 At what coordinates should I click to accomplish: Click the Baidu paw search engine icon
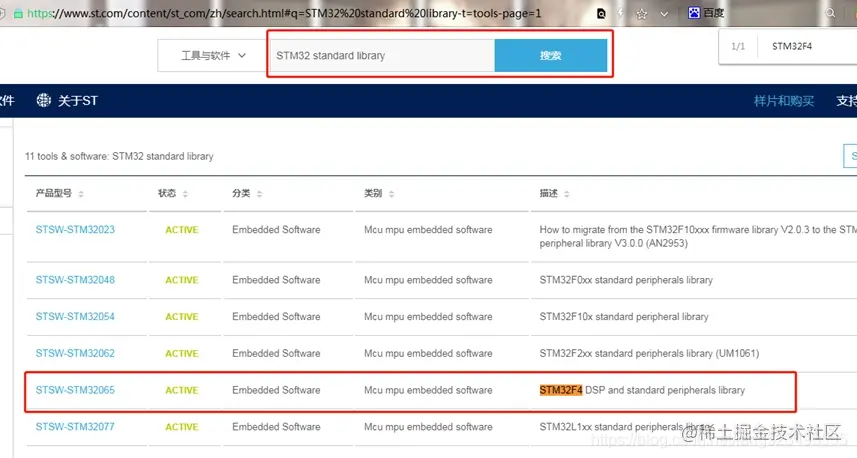(x=694, y=13)
